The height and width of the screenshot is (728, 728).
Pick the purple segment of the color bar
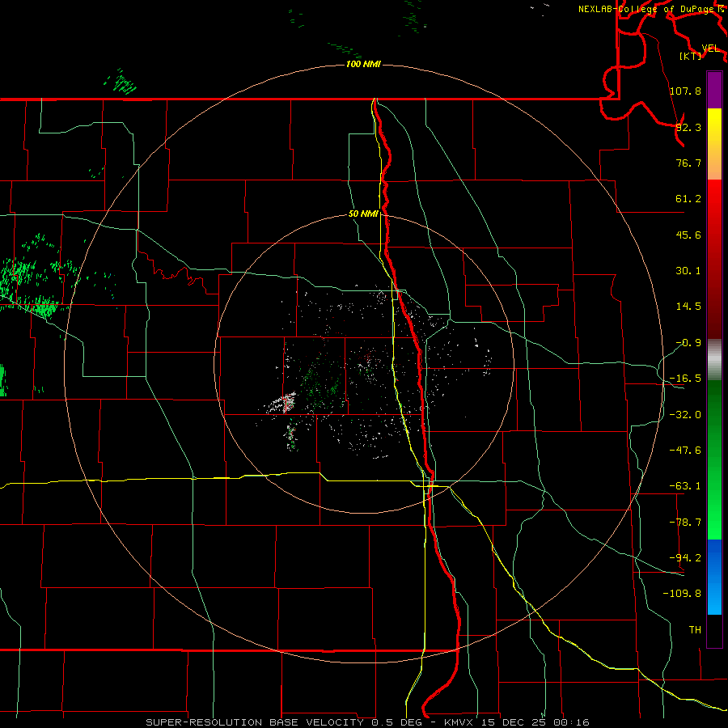click(x=714, y=90)
